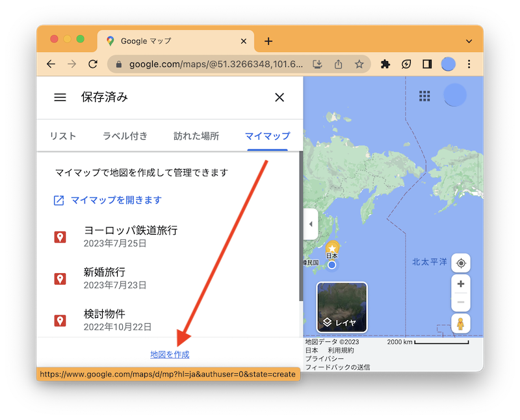Viewport: 520px width, 420px height.
Task: Open the Chrome three-dot menu
Action: click(469, 64)
